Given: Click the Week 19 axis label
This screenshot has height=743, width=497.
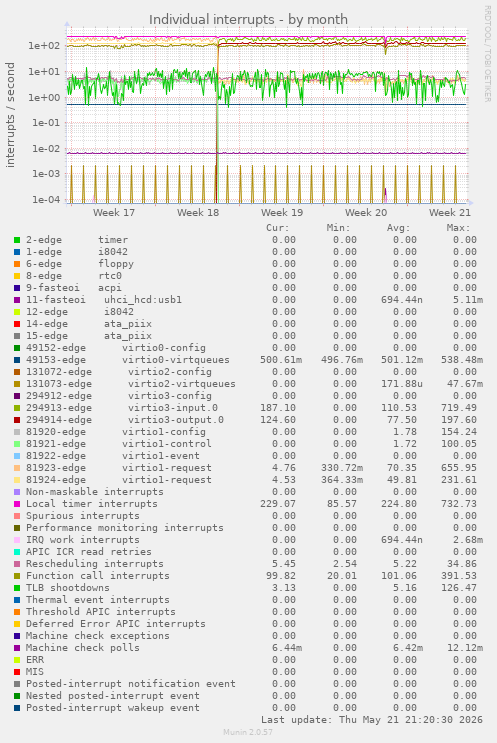Looking at the screenshot, I should click(282, 213).
